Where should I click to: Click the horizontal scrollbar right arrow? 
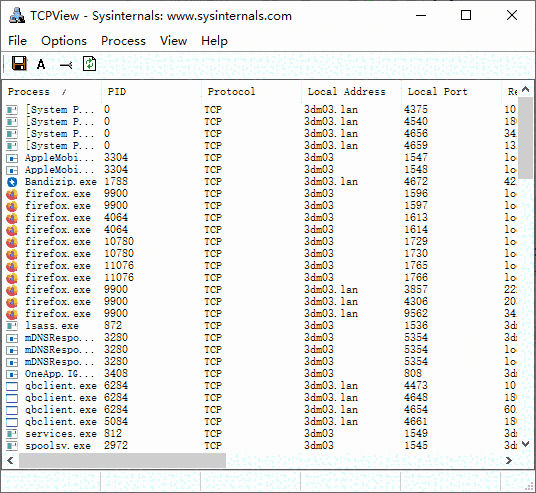509,461
